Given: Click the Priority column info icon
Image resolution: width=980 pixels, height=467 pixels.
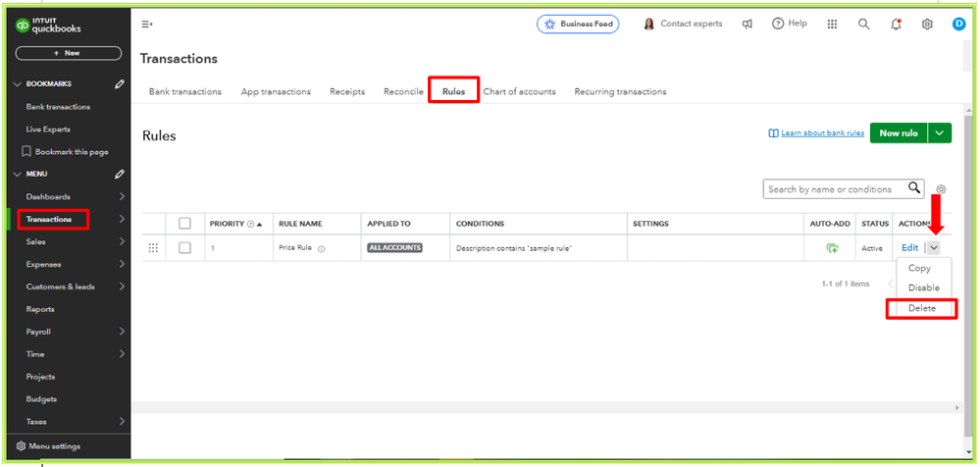Looking at the screenshot, I should (x=250, y=224).
